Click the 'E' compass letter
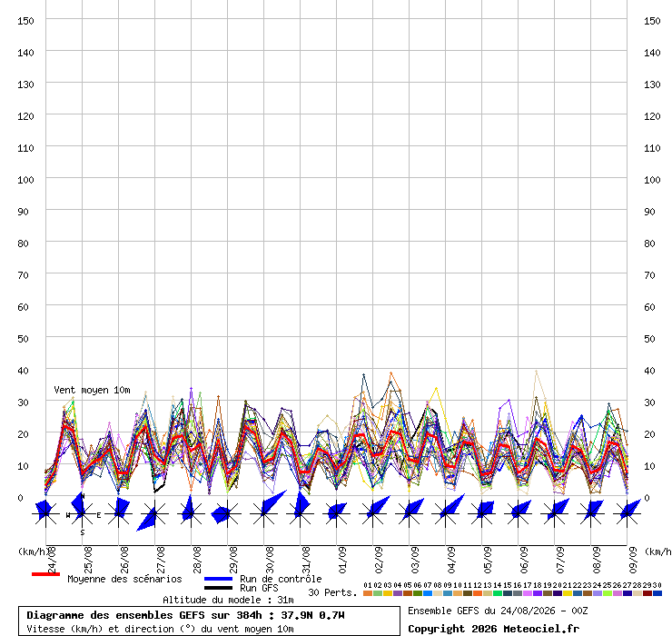 click(x=99, y=515)
